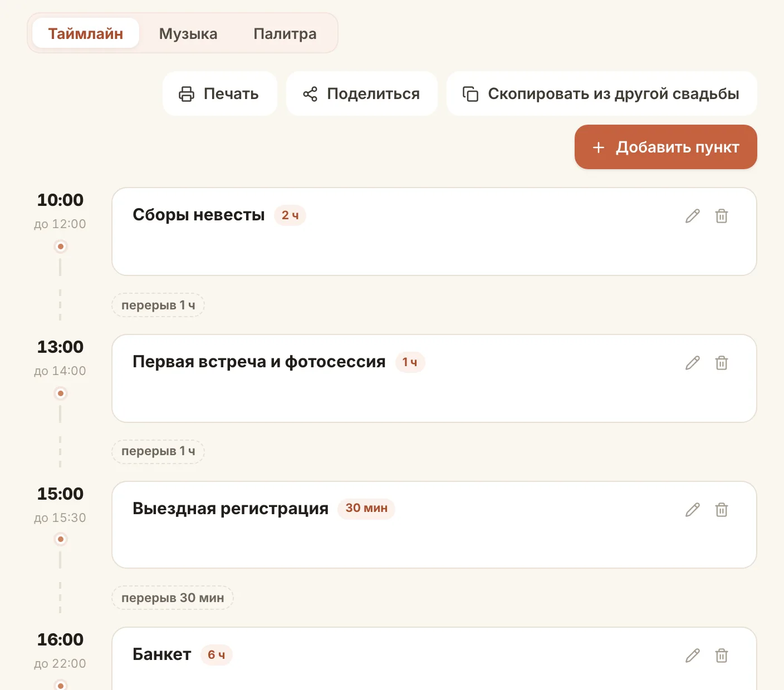Choose «Скопировать из другой свадьбы»

pyautogui.click(x=602, y=93)
